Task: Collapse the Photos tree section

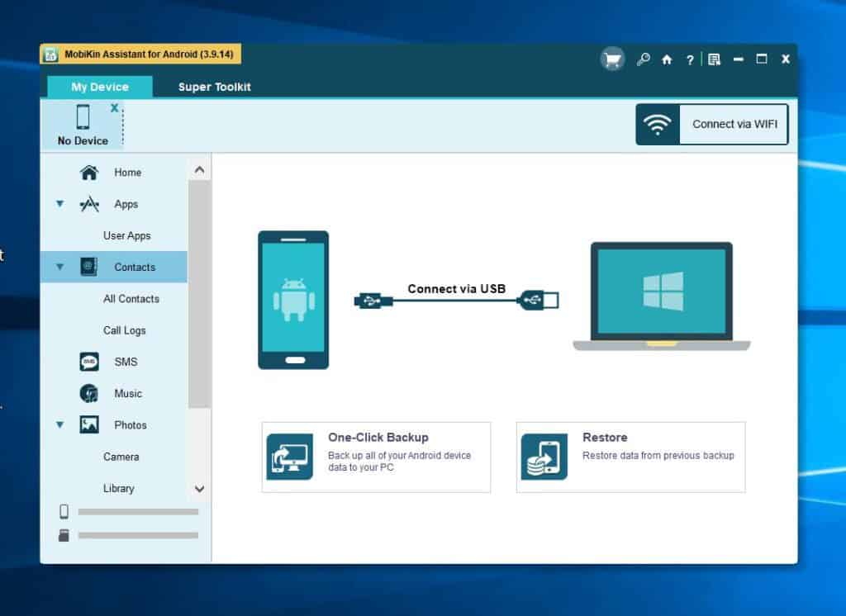Action: click(59, 425)
